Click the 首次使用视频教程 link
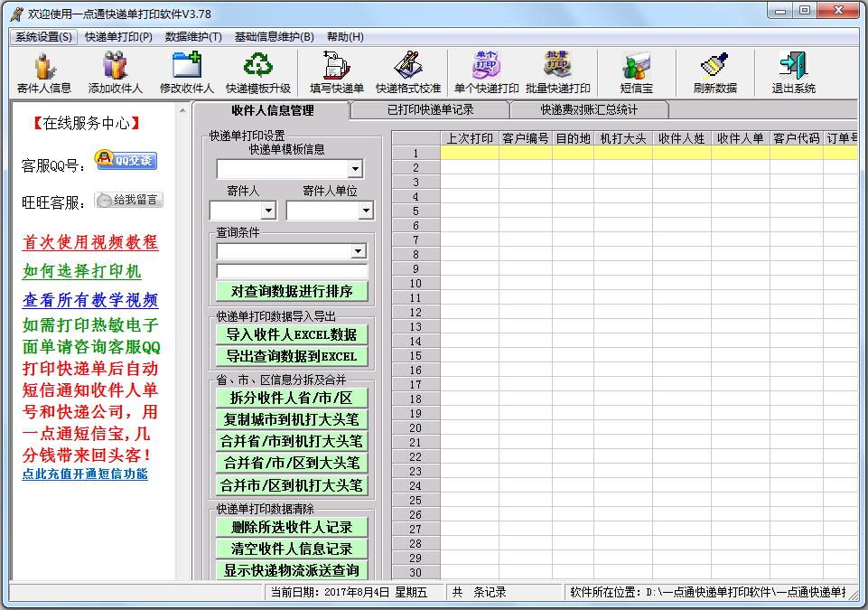This screenshot has width=868, height=610. [x=90, y=242]
